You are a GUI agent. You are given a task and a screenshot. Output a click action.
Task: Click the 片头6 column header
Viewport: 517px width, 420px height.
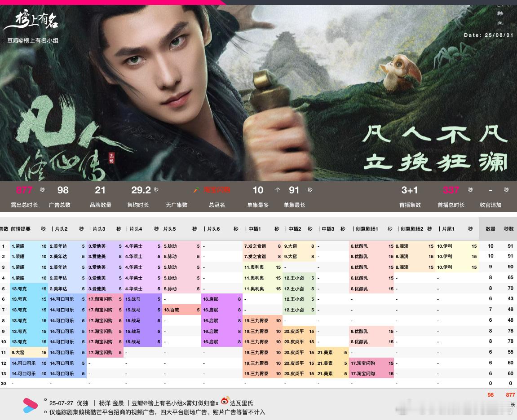point(213,228)
